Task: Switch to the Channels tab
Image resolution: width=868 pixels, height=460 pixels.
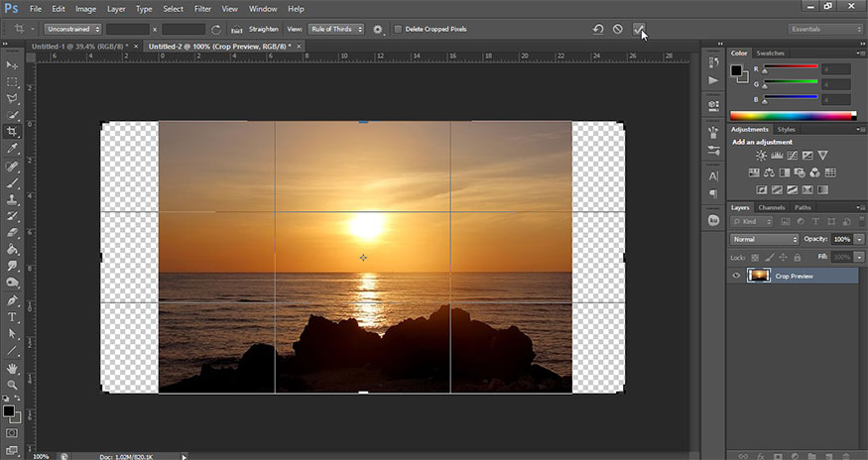Action: pyautogui.click(x=771, y=207)
